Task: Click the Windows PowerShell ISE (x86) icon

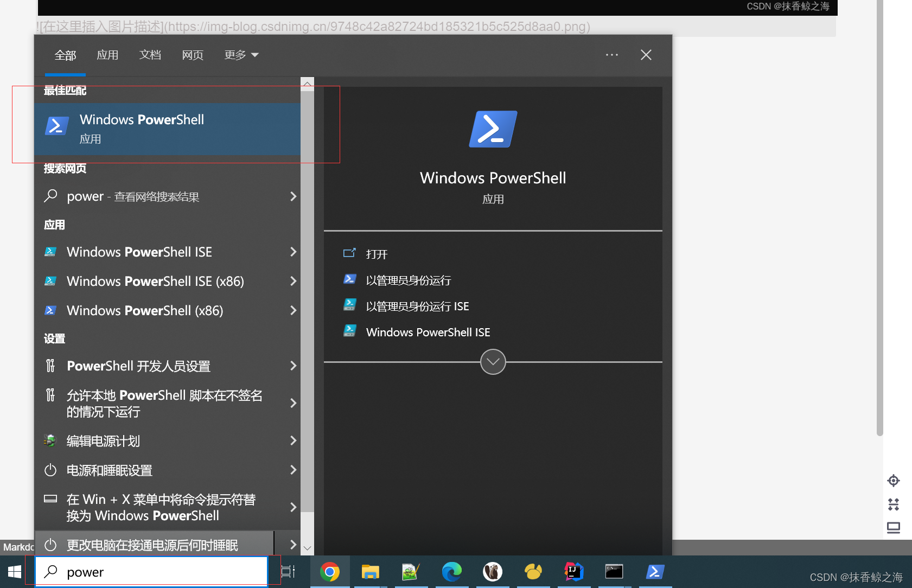Action: pyautogui.click(x=50, y=281)
